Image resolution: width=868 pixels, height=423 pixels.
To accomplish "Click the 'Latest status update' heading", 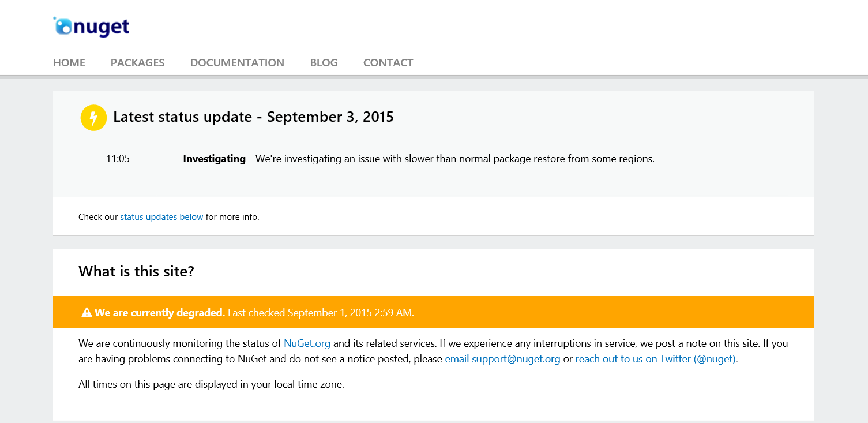I will [x=253, y=117].
